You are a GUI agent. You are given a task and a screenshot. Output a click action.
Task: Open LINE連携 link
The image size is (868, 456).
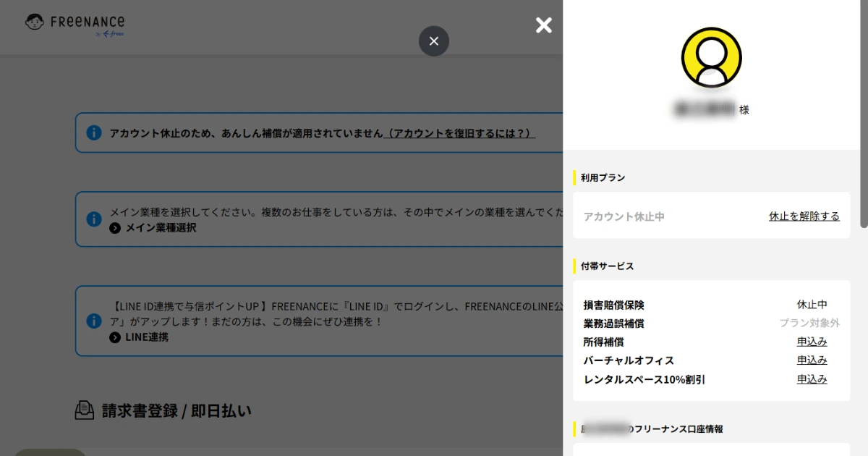[147, 337]
